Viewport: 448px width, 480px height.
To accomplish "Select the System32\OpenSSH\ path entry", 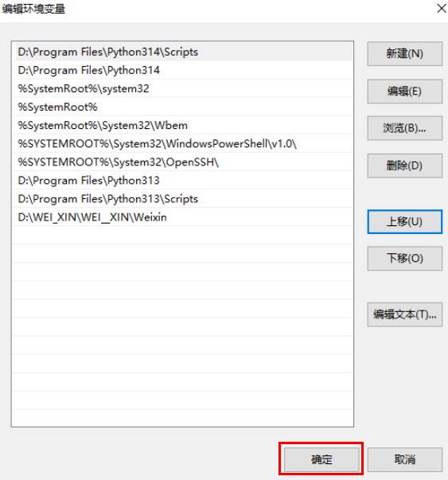I will 182,162.
